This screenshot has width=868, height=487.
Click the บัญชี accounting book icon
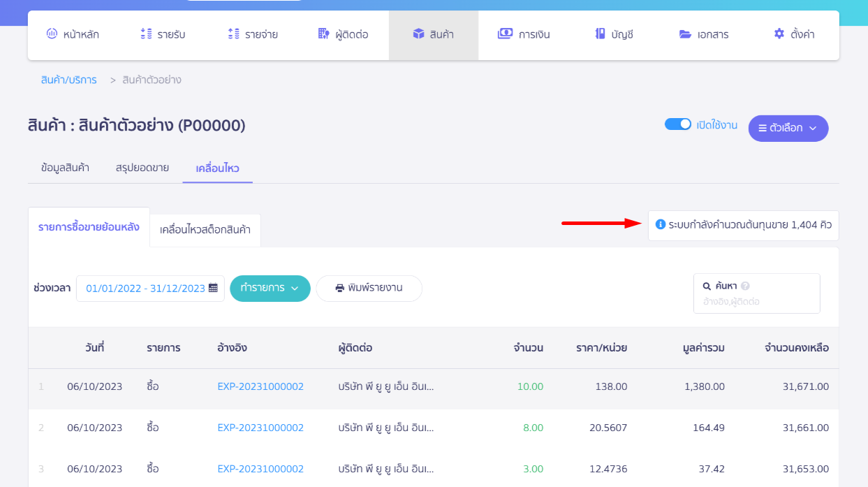599,34
